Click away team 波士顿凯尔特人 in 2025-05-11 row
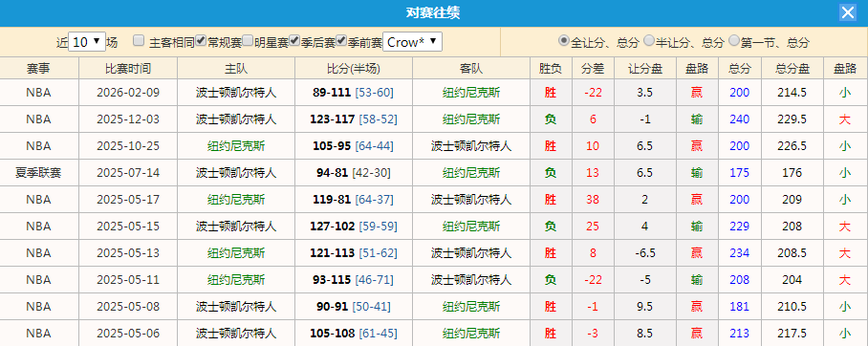Screen dimensions: 868x346 tap(471, 279)
